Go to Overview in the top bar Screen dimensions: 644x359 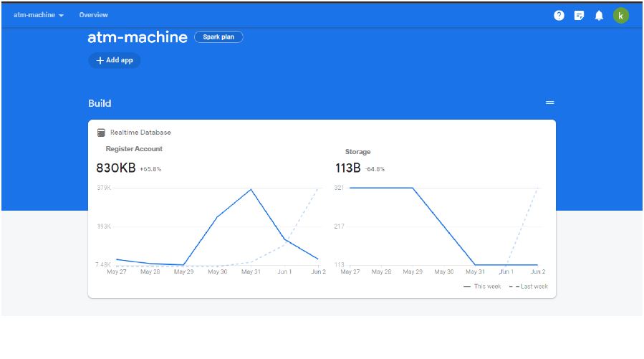[94, 15]
